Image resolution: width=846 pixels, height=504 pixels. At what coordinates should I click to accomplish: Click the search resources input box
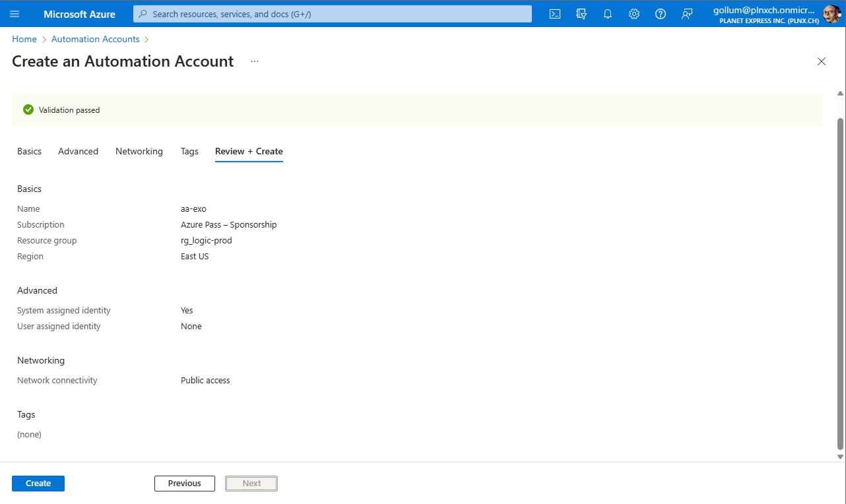[x=332, y=13]
